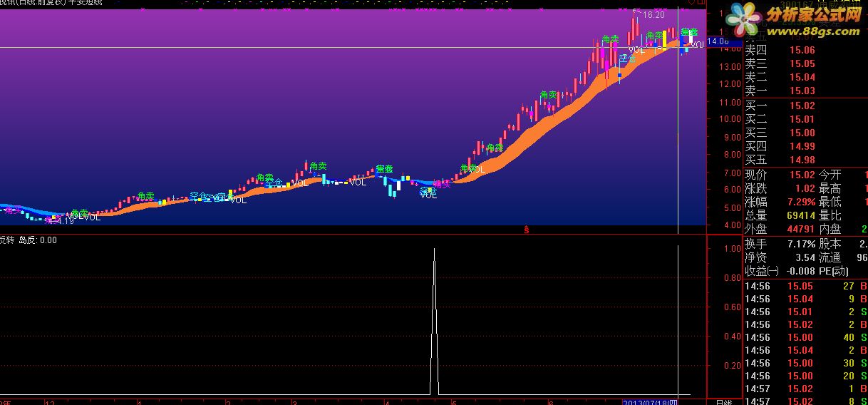Click the 0.20 value on indicator axis

coord(731,366)
